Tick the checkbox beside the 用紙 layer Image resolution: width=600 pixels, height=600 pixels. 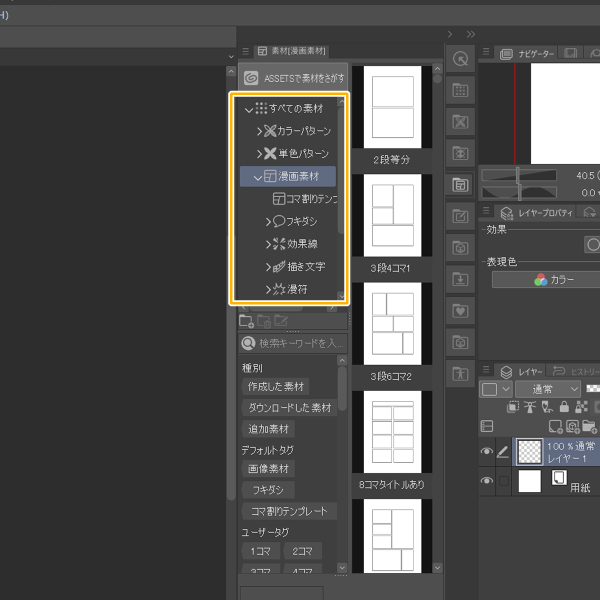tap(504, 481)
